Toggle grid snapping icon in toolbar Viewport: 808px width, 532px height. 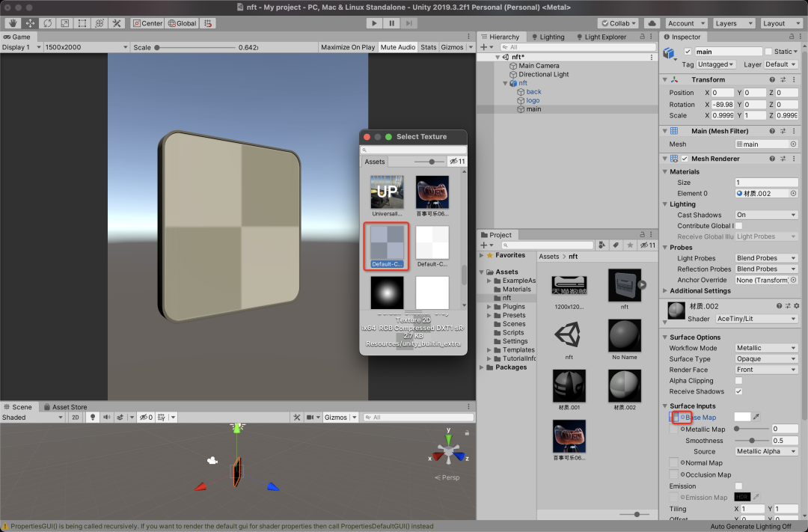point(208,23)
